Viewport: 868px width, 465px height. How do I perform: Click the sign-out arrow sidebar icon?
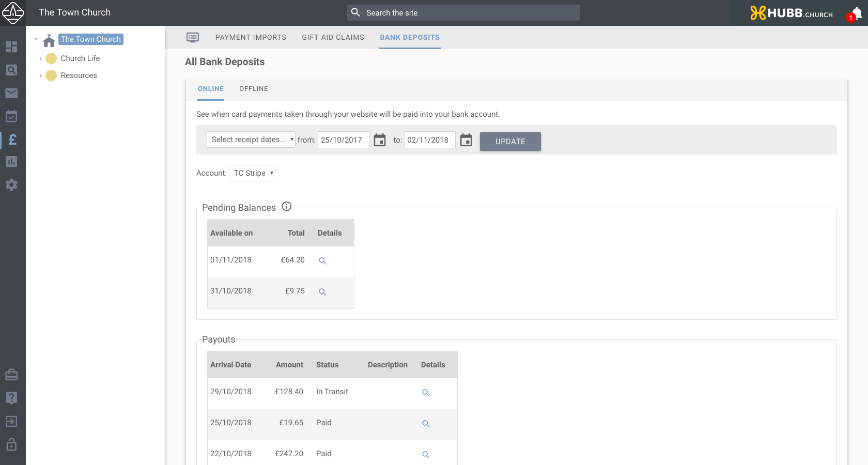[x=11, y=421]
